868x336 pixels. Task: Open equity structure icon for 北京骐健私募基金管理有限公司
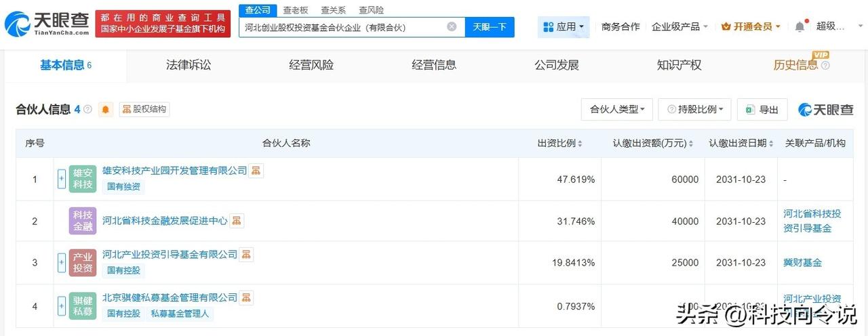click(246, 297)
